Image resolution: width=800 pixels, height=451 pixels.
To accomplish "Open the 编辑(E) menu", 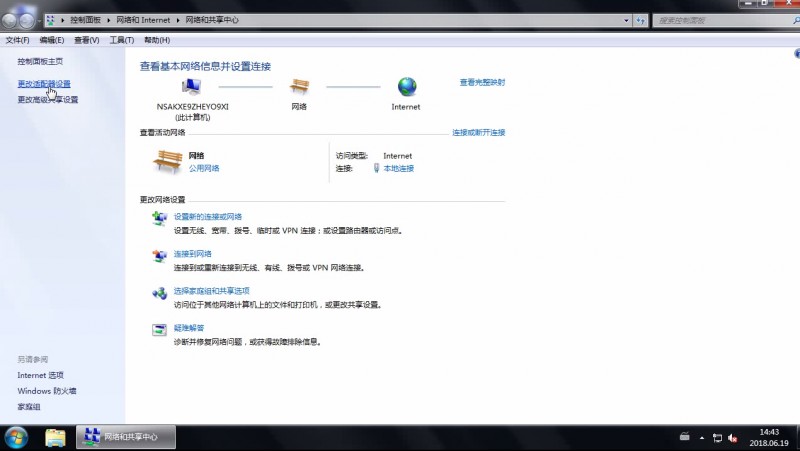I will (52, 40).
